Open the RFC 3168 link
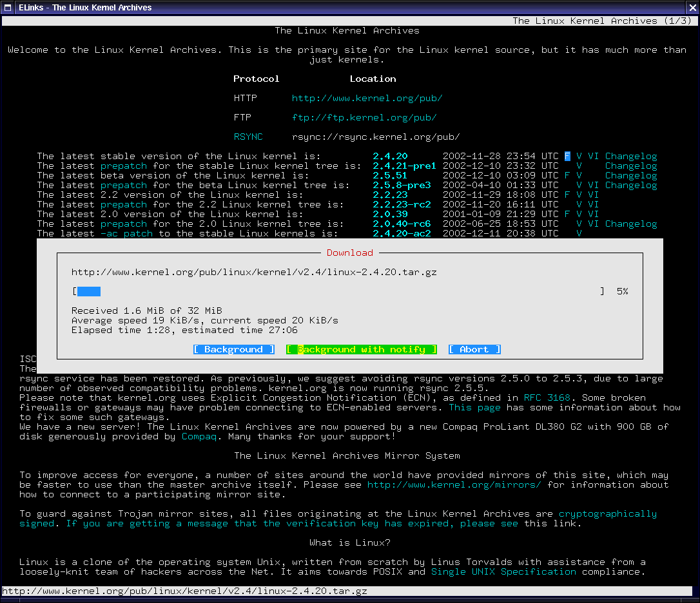The height and width of the screenshot is (603, 700). 547,397
